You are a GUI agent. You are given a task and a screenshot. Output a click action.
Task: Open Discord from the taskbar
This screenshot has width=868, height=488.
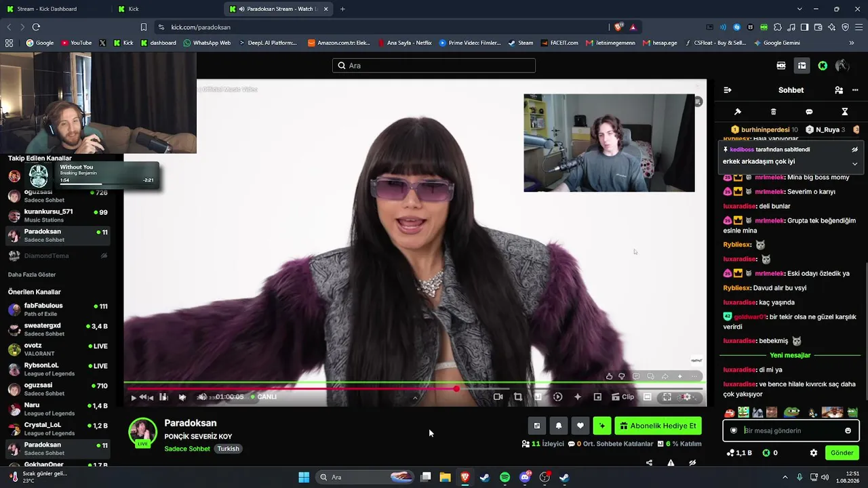(x=525, y=477)
